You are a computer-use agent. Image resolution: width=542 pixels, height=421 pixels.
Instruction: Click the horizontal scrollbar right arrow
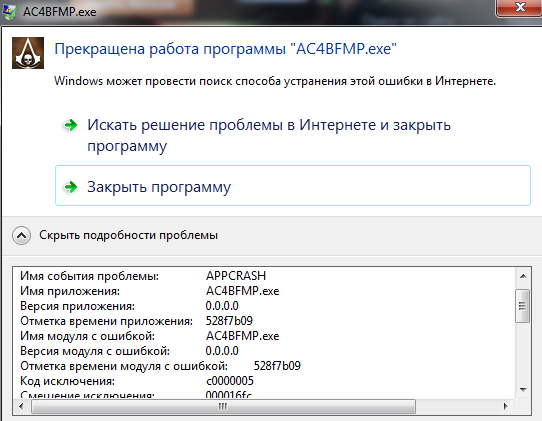pos(506,406)
